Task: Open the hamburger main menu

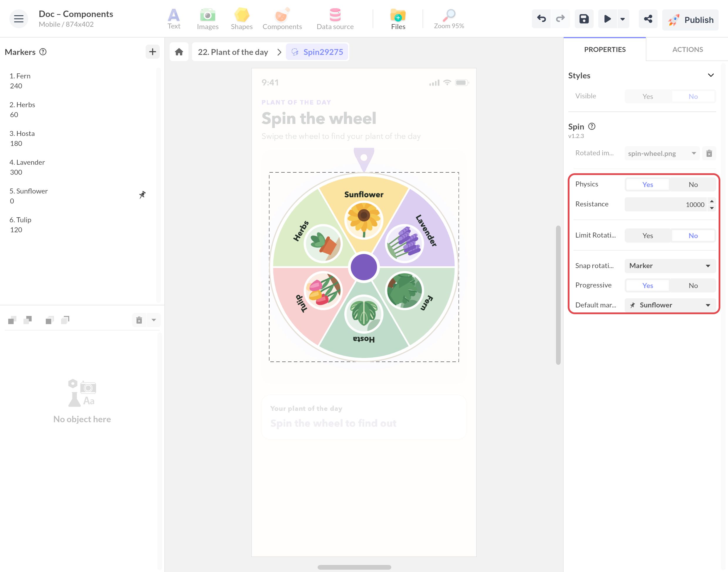Action: coord(19,19)
